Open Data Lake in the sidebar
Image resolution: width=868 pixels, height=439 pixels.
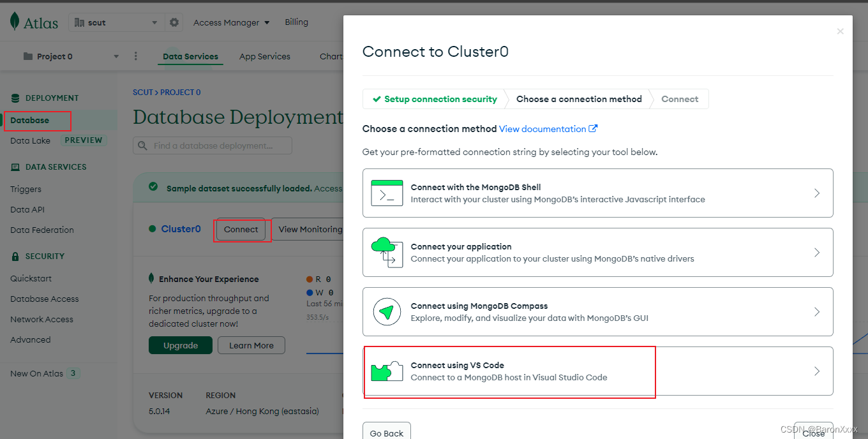coord(30,140)
